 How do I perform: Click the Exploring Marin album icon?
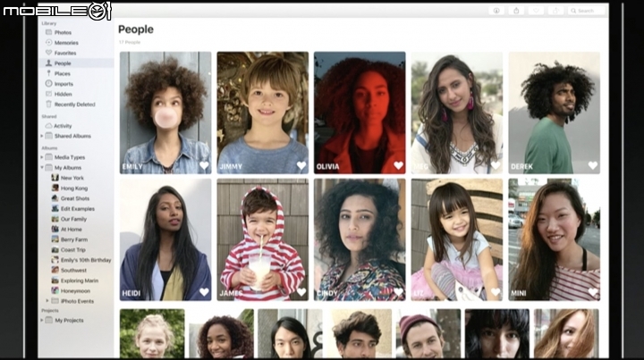pos(55,280)
